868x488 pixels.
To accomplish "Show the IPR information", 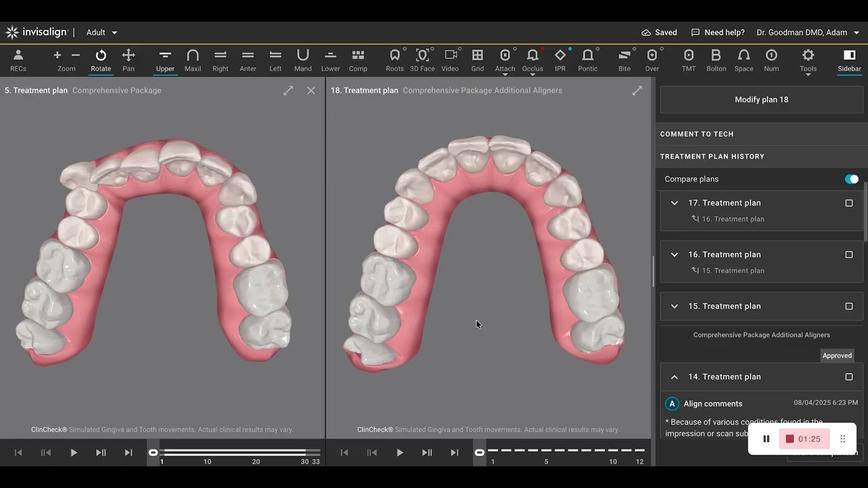I will point(560,60).
